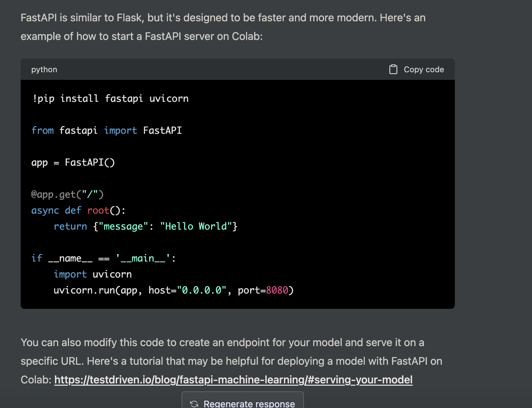Click the clipboard copy icon
The width and height of the screenshot is (532, 408).
tap(393, 69)
